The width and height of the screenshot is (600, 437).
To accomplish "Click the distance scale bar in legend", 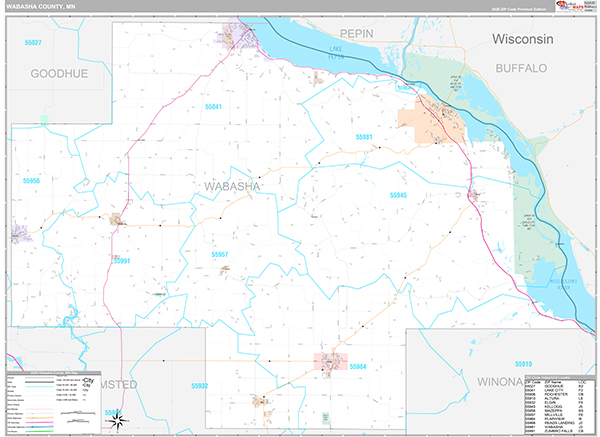I will [x=78, y=413].
